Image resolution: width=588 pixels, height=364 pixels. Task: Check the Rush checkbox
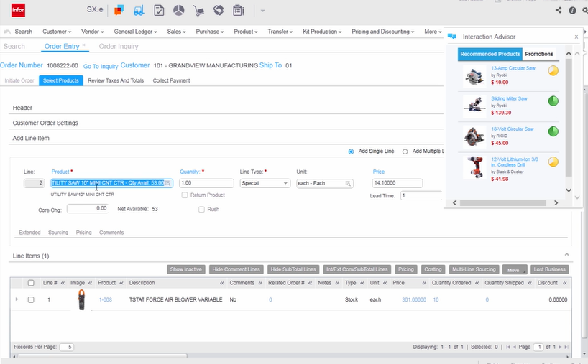(x=201, y=210)
